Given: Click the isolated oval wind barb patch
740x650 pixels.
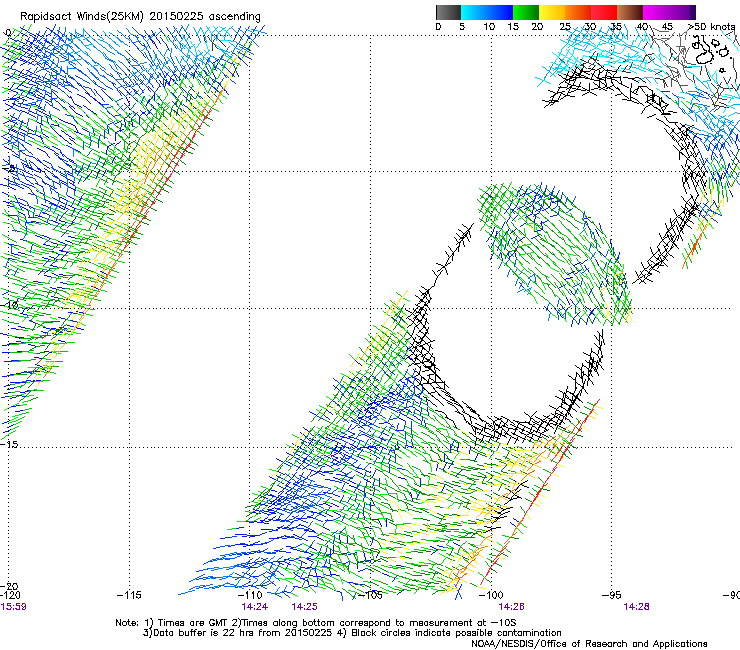Looking at the screenshot, I should tap(556, 255).
